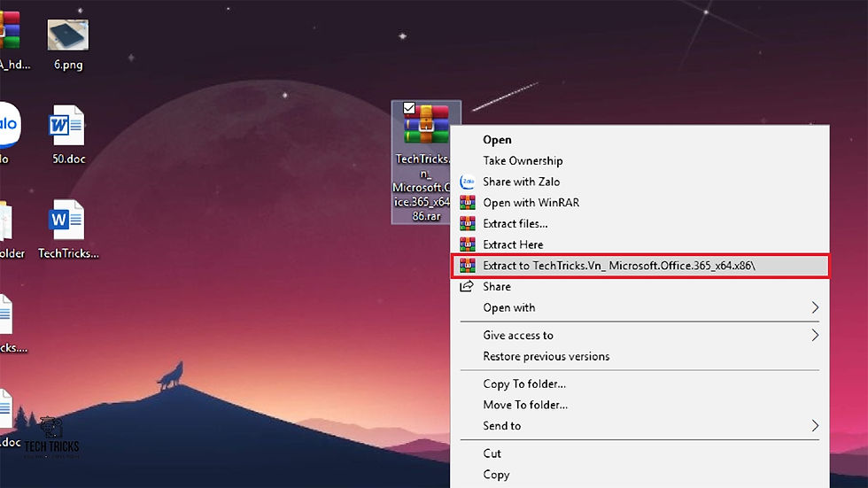Image resolution: width=868 pixels, height=488 pixels.
Task: Click WinRAR icon beside Extract to TechTricks.Vn_ entry
Action: click(468, 266)
